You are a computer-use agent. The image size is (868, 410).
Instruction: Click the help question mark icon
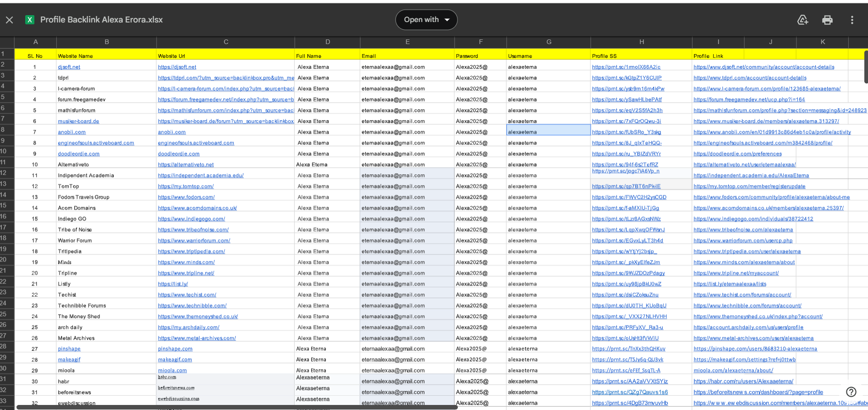pyautogui.click(x=851, y=392)
